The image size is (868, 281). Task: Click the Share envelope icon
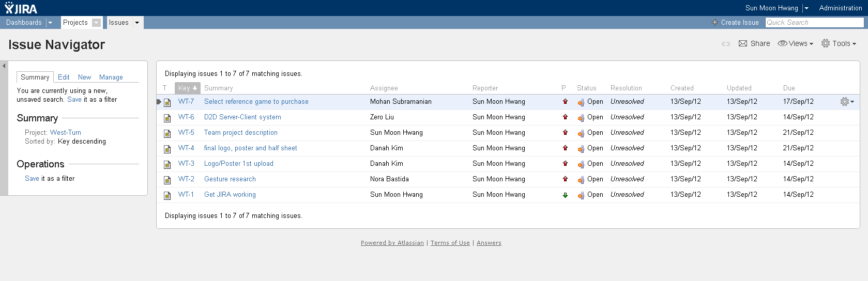743,43
